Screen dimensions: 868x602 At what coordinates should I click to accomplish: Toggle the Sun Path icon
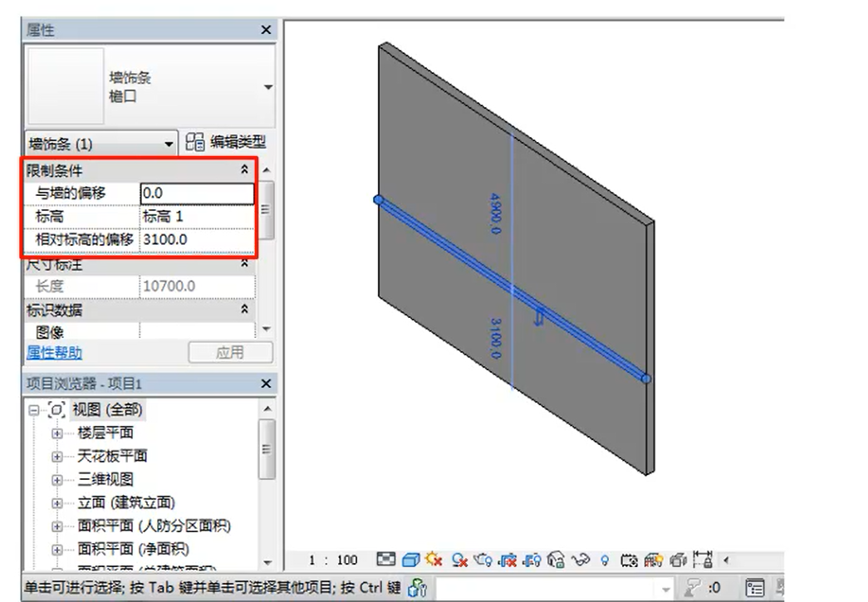(434, 560)
